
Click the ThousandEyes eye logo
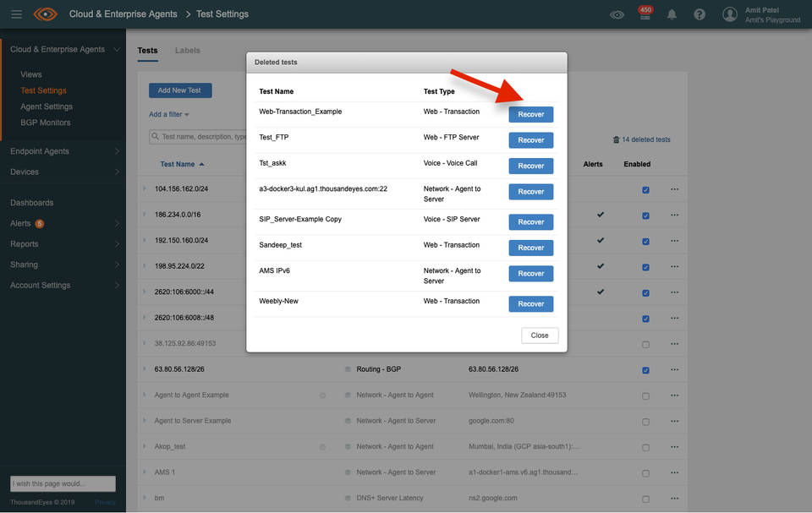pos(46,14)
